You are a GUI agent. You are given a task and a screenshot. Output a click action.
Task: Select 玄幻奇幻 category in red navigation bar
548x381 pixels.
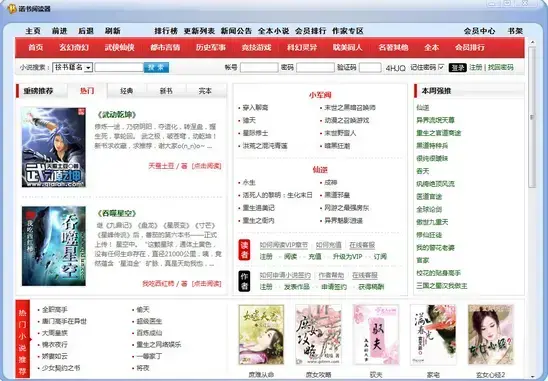[74, 47]
